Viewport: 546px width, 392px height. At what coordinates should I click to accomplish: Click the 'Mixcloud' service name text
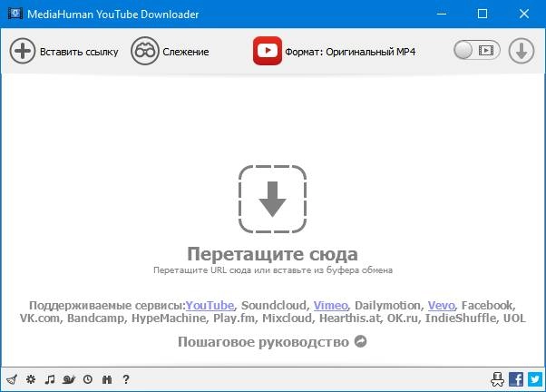[x=288, y=318]
